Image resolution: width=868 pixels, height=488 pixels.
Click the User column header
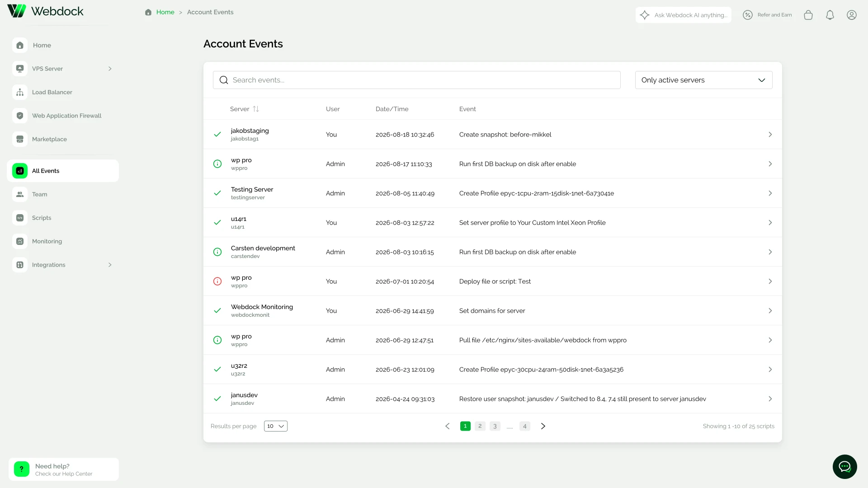pos(333,109)
